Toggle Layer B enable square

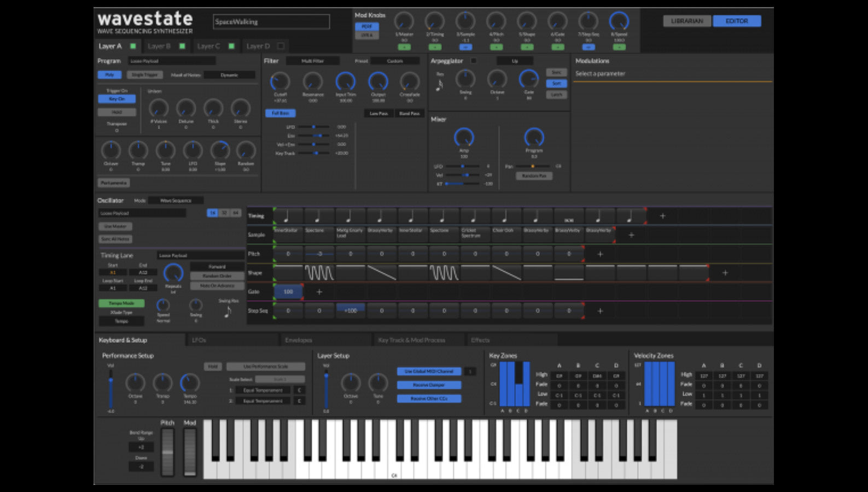182,46
